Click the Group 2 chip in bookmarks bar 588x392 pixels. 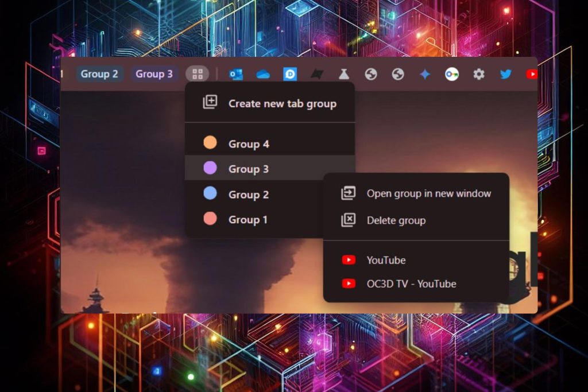99,74
